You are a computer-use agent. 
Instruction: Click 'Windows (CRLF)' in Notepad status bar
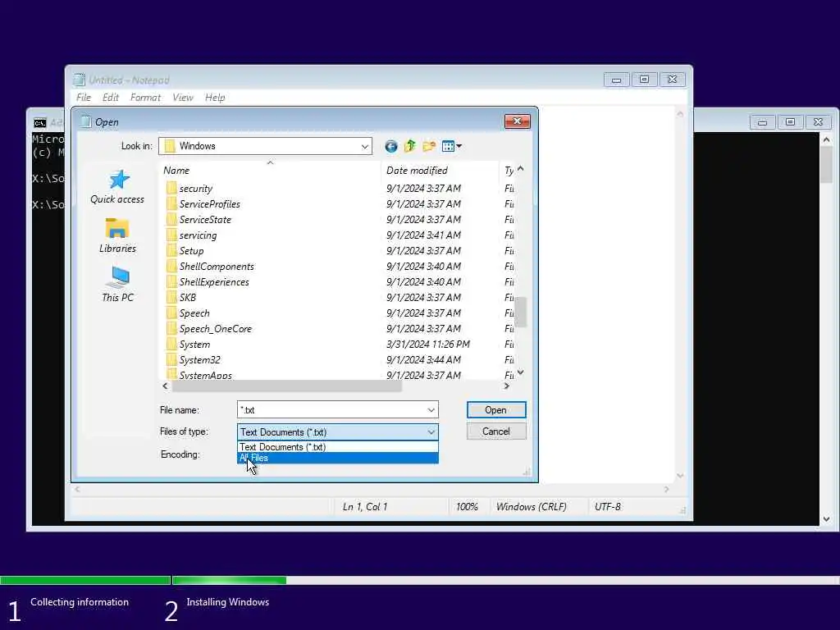pyautogui.click(x=531, y=507)
